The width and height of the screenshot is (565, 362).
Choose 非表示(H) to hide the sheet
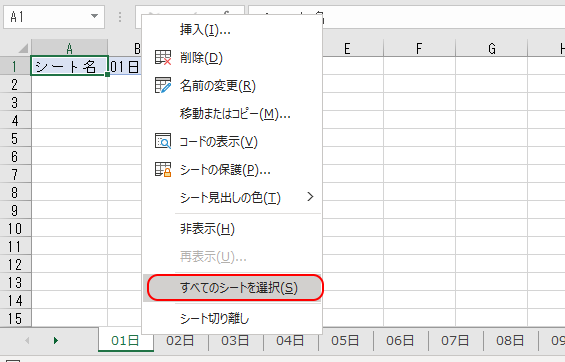(x=232, y=229)
